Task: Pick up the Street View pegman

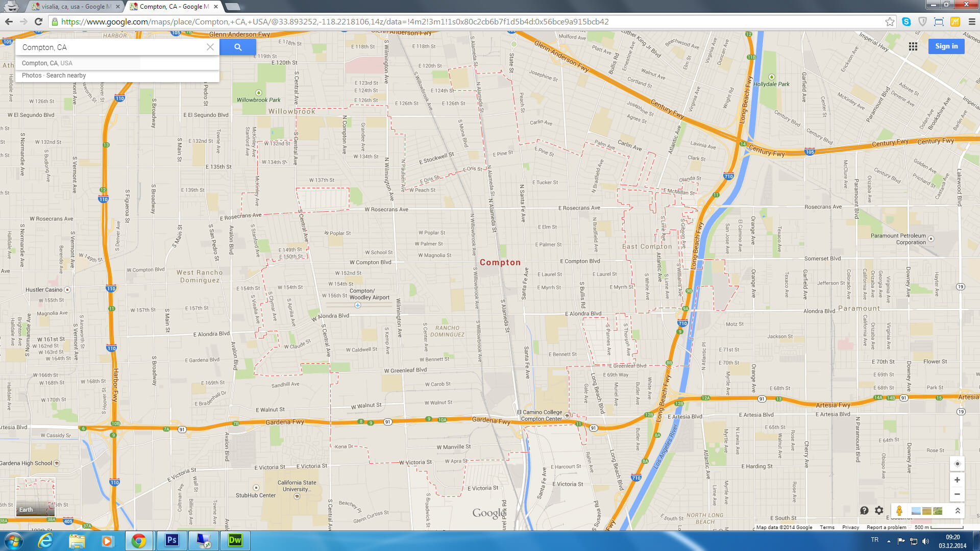Action: (x=899, y=511)
